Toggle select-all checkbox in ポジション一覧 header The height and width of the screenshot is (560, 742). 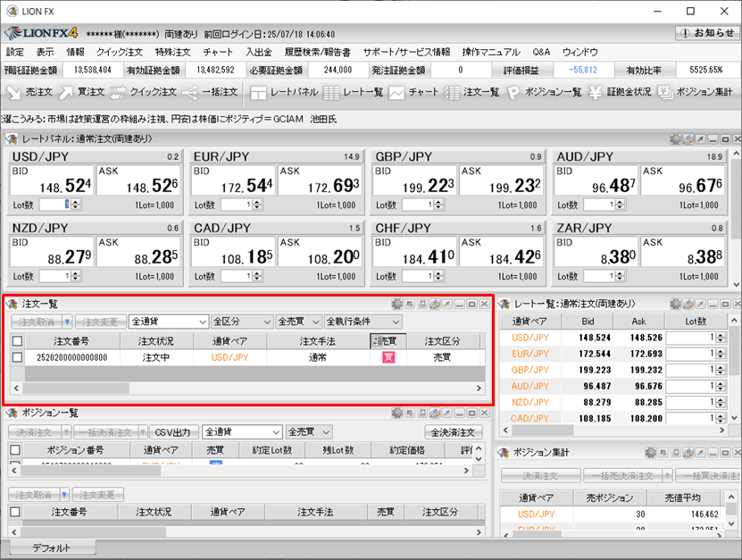[17, 450]
